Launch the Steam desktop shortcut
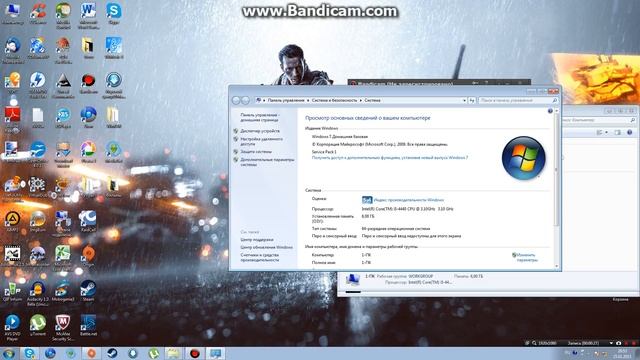 [88, 290]
